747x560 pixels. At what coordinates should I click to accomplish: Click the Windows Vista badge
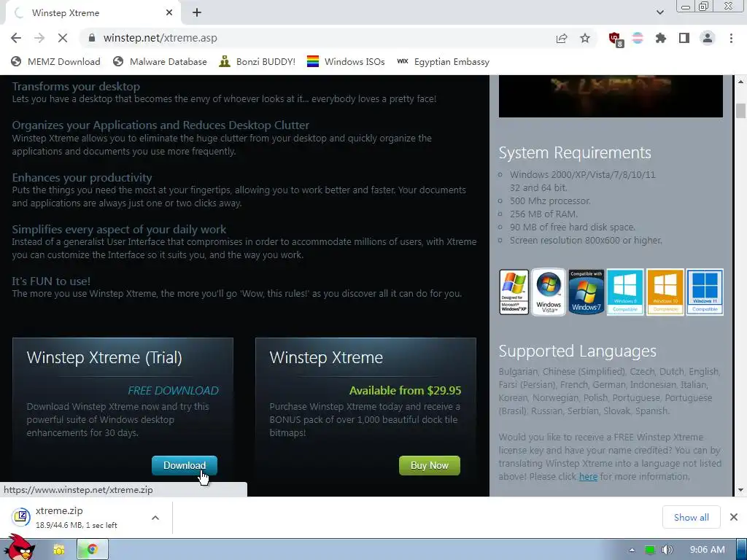coord(549,292)
